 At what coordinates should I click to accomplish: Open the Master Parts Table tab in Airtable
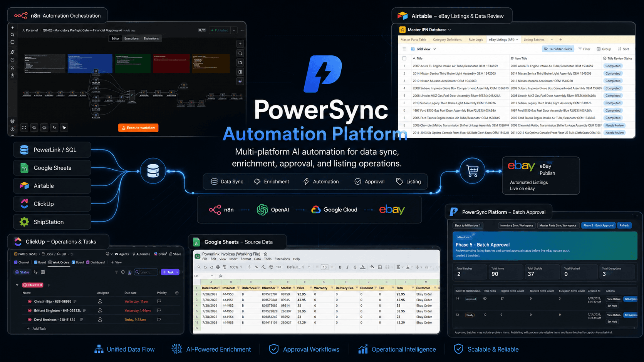pyautogui.click(x=413, y=40)
